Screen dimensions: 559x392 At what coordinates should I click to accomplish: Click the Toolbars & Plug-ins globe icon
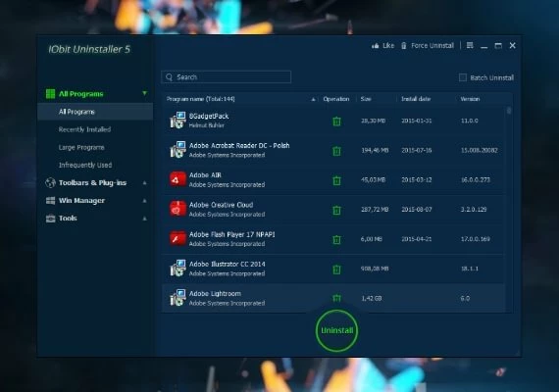(x=50, y=183)
